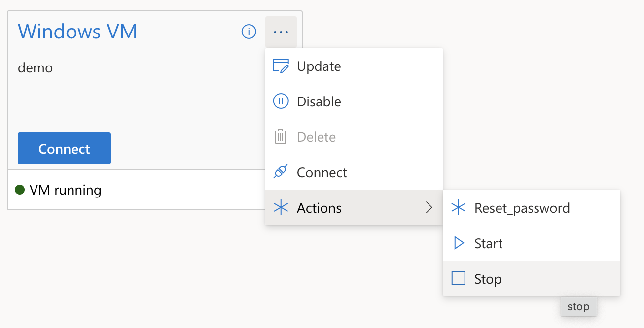Click the Update pencil icon

(281, 66)
